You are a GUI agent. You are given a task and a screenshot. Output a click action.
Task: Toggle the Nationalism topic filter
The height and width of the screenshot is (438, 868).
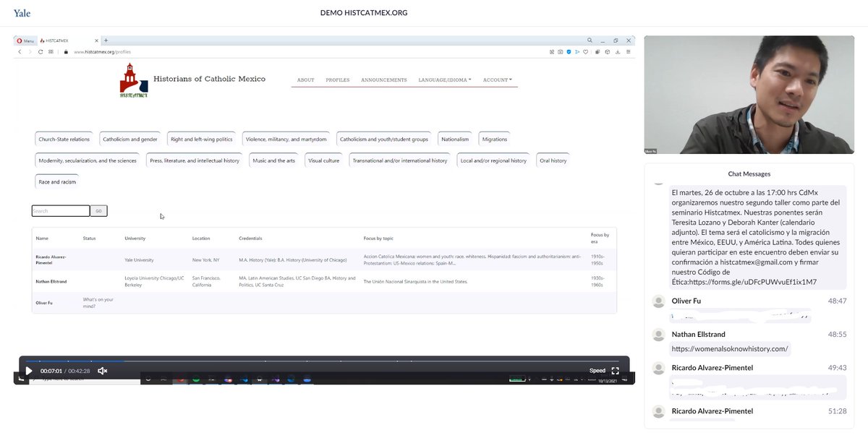(455, 139)
